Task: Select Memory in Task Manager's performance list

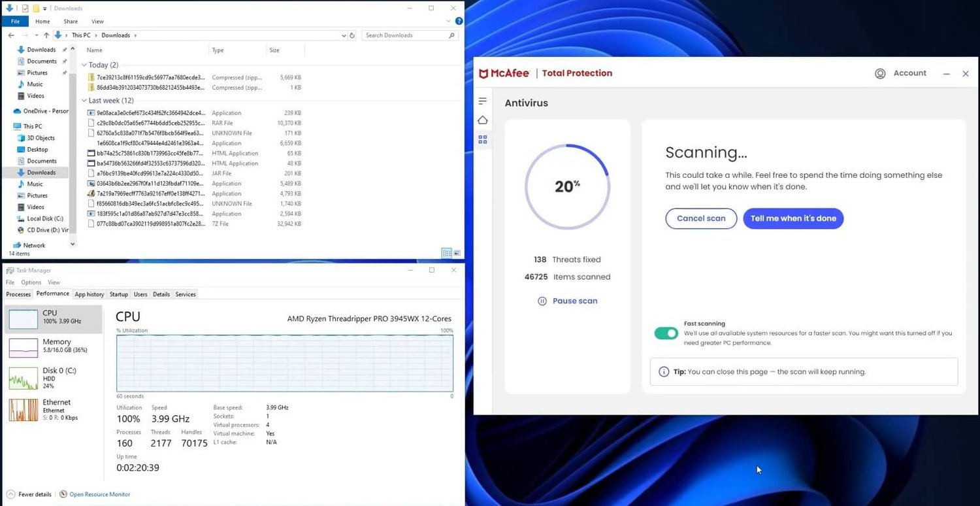Action: [54, 346]
